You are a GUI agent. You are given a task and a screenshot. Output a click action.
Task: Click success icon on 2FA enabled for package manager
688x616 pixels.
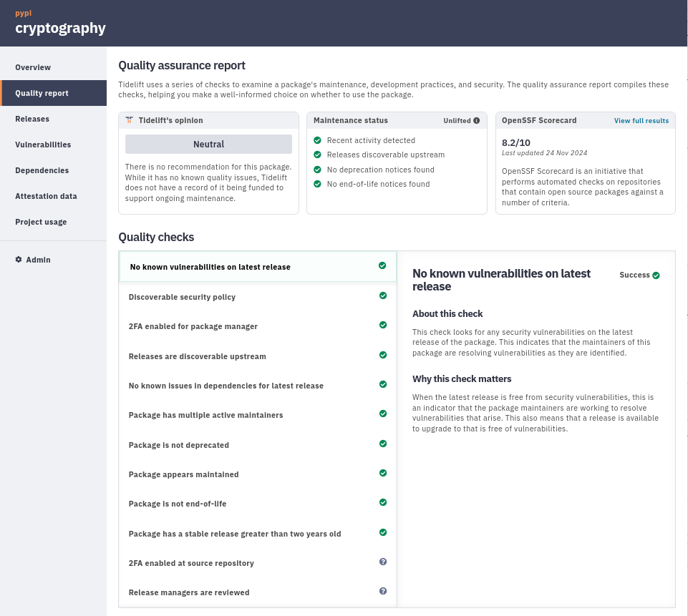coord(383,325)
